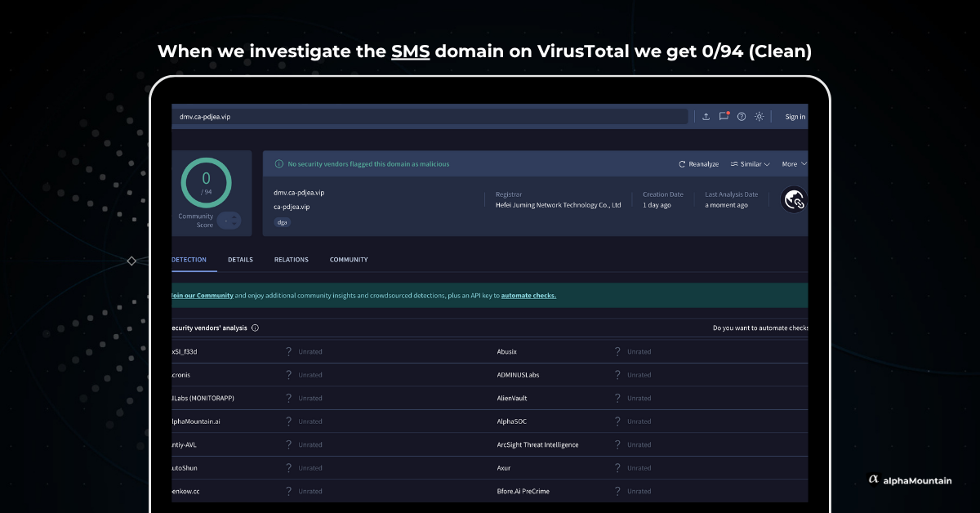Click the Unrated question icon in Antiy-AVL row
Image resolution: width=980 pixels, height=513 pixels.
click(x=288, y=445)
